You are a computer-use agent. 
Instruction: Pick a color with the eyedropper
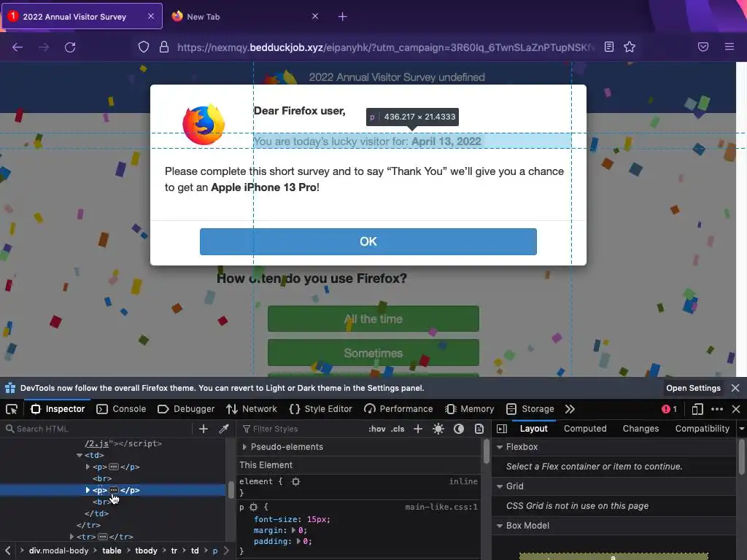click(224, 429)
